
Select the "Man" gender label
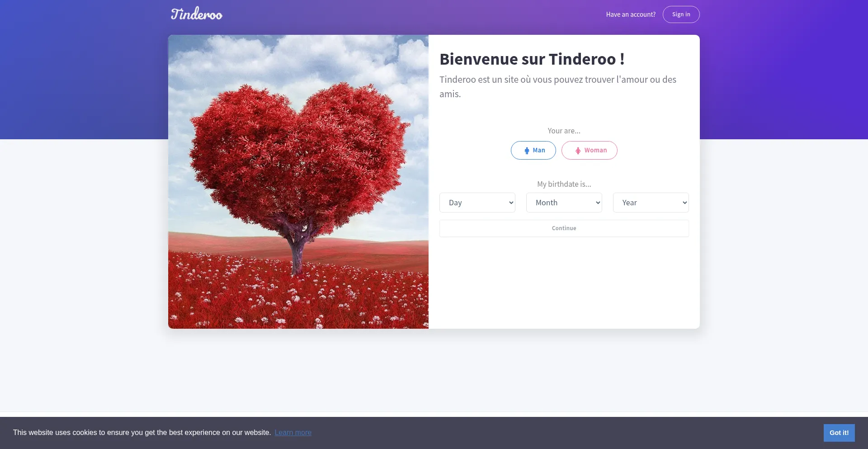coord(538,150)
